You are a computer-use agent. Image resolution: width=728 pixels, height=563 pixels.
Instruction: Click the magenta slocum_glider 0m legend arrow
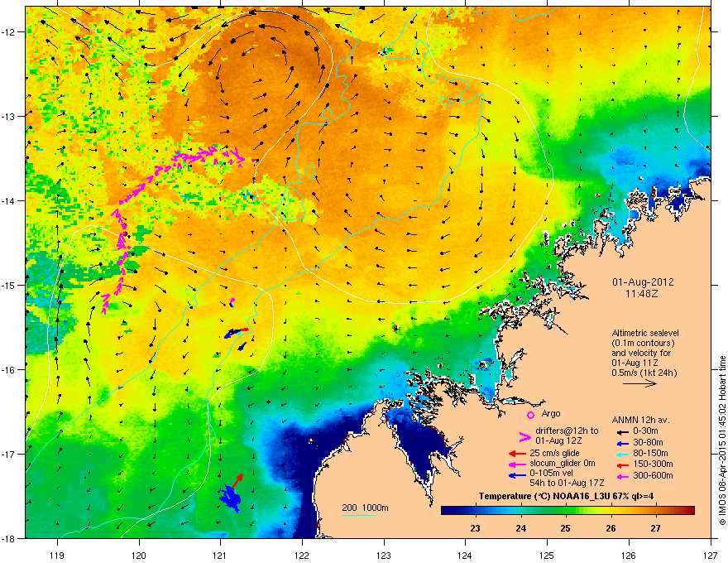click(517, 464)
